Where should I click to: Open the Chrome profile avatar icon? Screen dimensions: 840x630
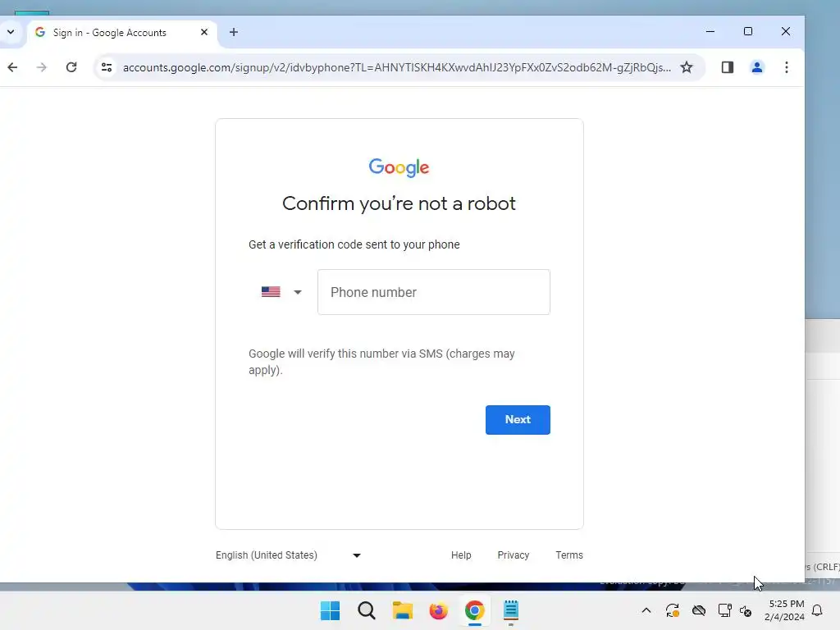point(757,67)
